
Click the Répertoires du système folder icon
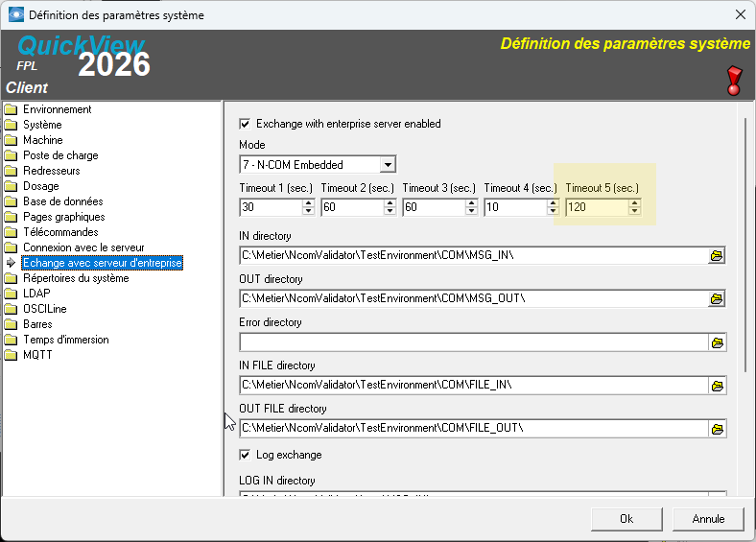click(11, 278)
